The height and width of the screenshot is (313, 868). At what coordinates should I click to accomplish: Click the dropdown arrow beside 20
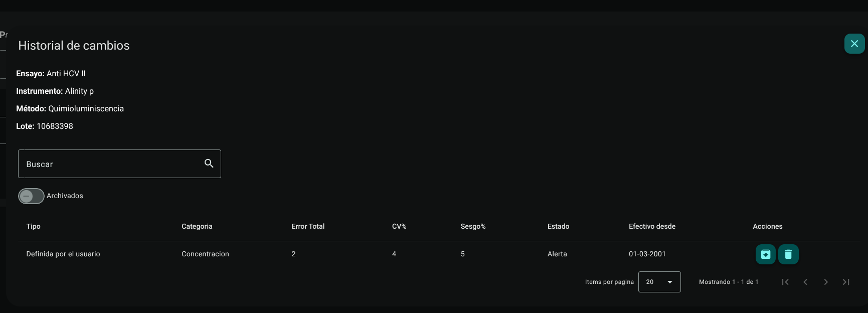[x=670, y=282]
